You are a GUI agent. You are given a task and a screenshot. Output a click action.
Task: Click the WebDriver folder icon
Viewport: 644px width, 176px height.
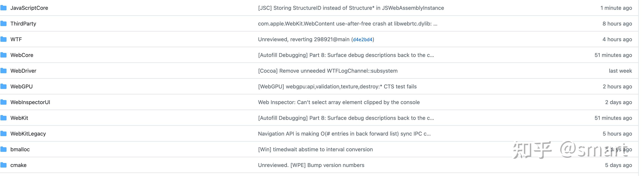point(3,71)
